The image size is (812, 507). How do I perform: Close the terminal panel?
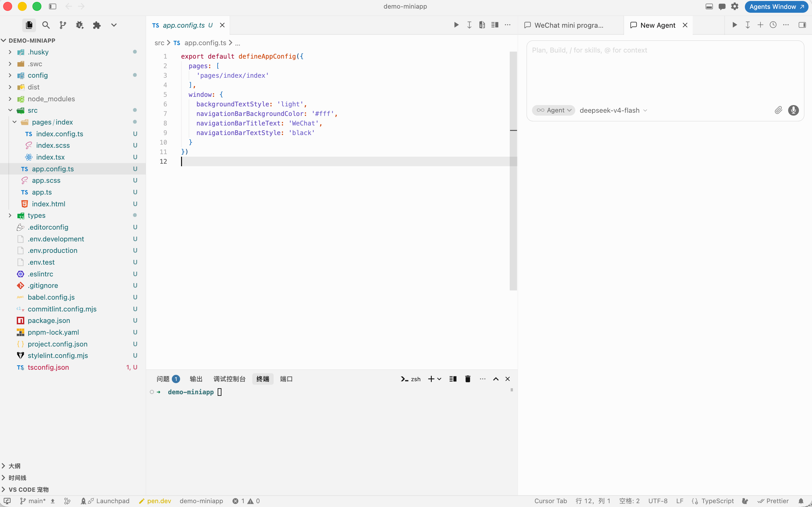(x=507, y=379)
